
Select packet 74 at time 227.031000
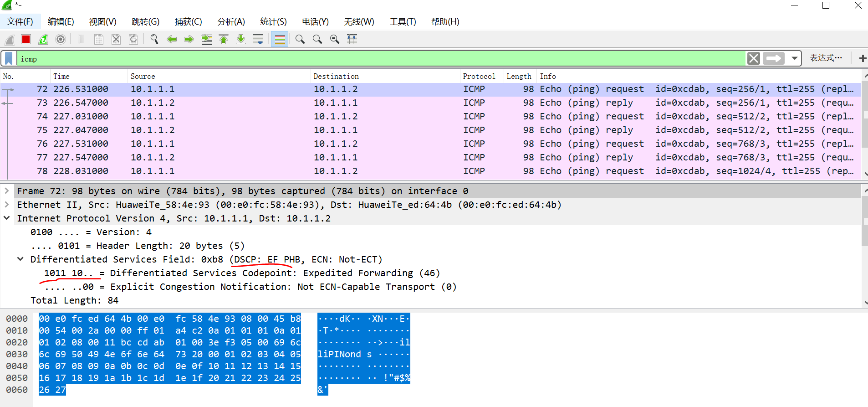[430, 116]
